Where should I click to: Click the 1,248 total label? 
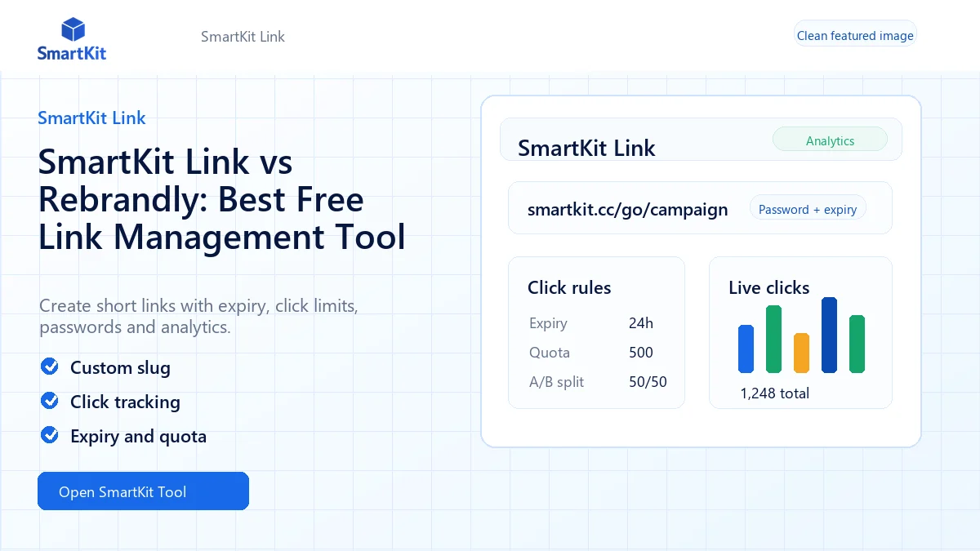coord(775,393)
